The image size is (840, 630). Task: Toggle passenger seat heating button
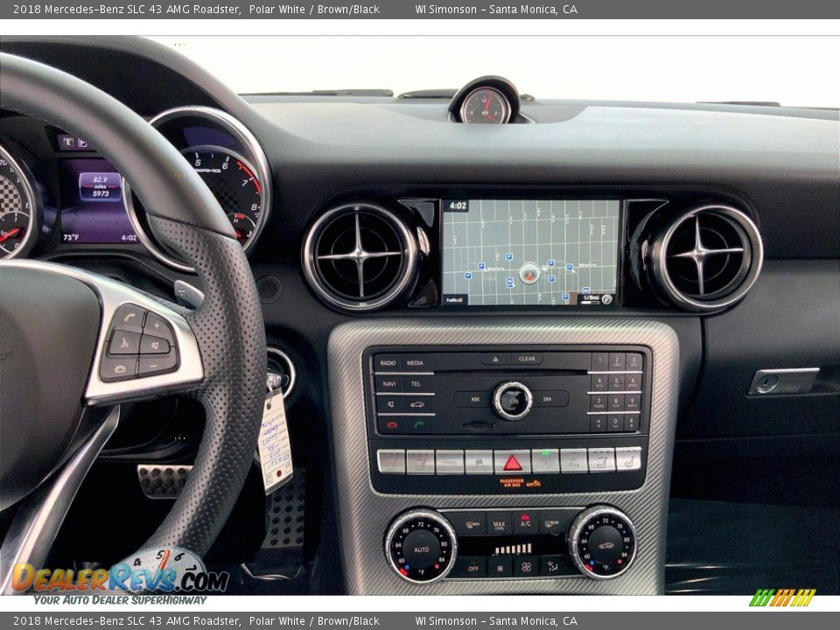tap(628, 459)
